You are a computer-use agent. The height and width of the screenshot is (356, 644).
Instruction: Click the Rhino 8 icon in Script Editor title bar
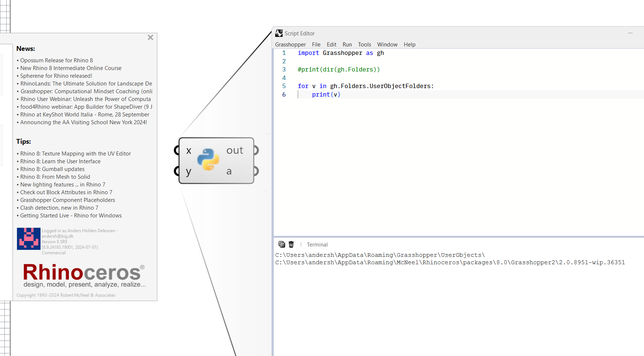(279, 33)
